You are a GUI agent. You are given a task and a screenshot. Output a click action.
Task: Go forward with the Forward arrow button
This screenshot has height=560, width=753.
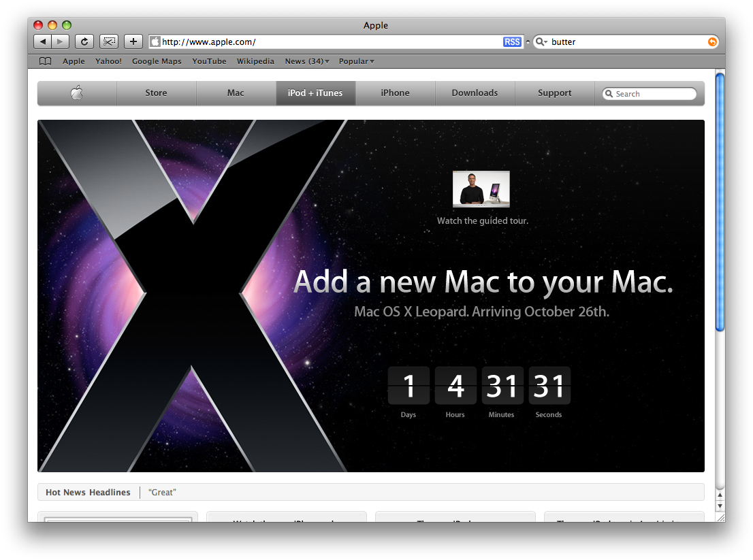pos(60,42)
